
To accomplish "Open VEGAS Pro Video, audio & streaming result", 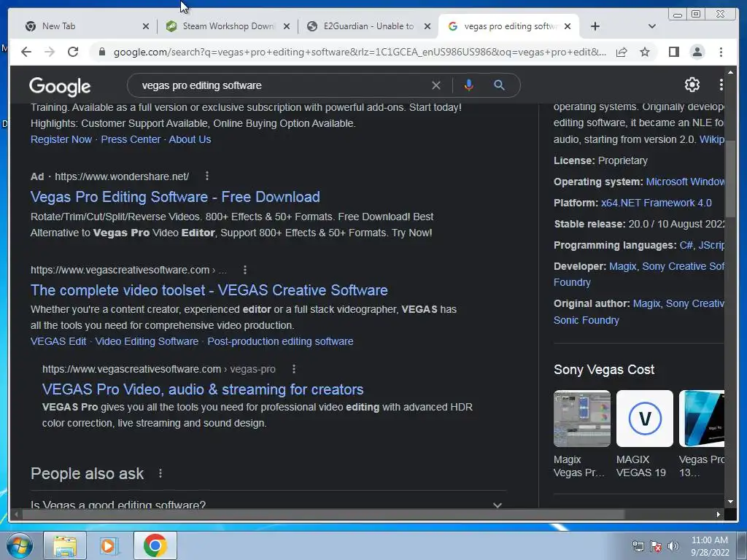I will [x=203, y=389].
